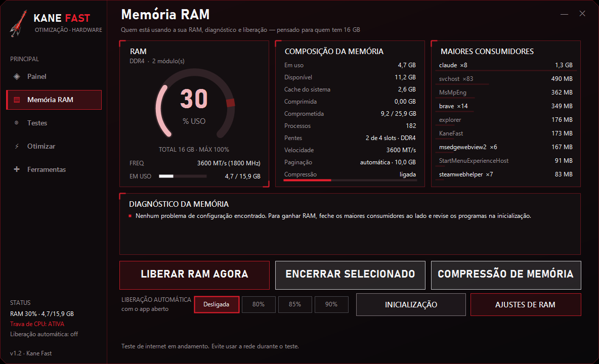Click the Painel diamond icon

point(17,77)
